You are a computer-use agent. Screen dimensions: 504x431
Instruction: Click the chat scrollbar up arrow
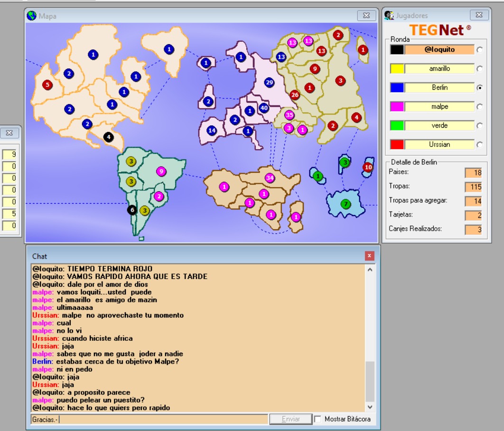[370, 270]
